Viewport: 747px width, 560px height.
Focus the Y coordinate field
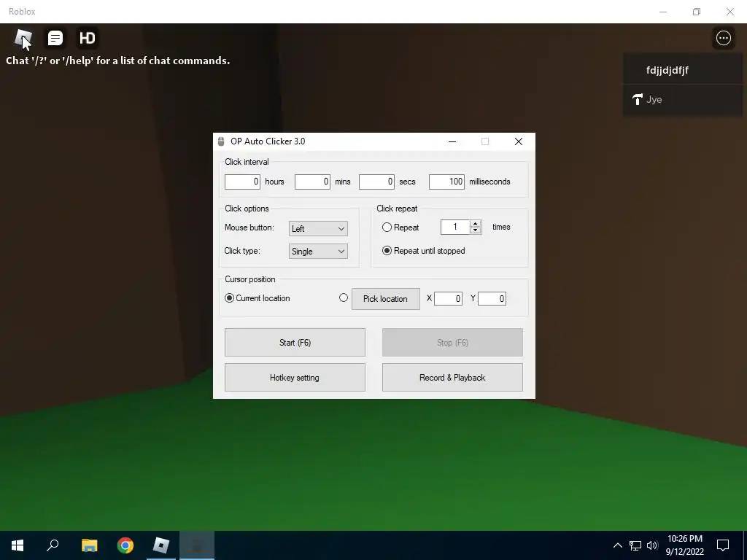point(492,298)
